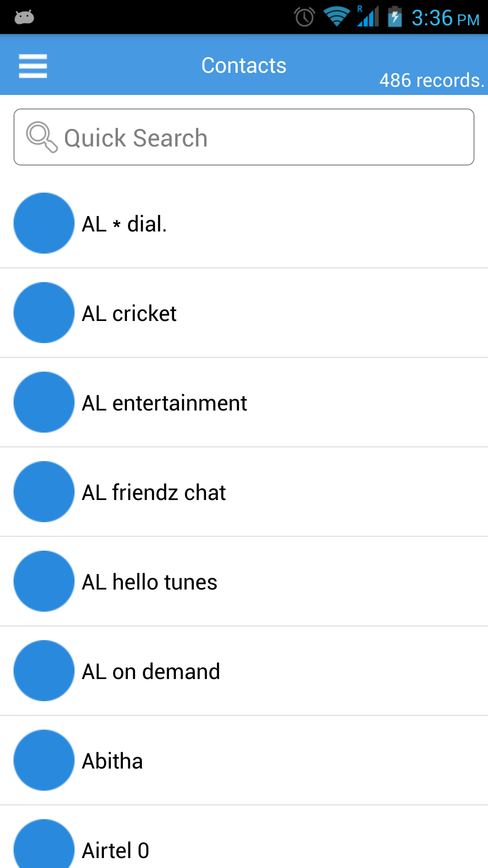Open the AL on demand contact
This screenshot has height=868, width=488.
(151, 672)
